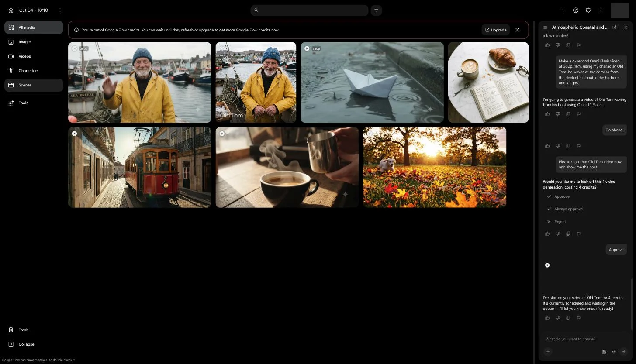636x364 pixels.
Task: Open the paper boat video thumbnail
Action: click(x=372, y=82)
